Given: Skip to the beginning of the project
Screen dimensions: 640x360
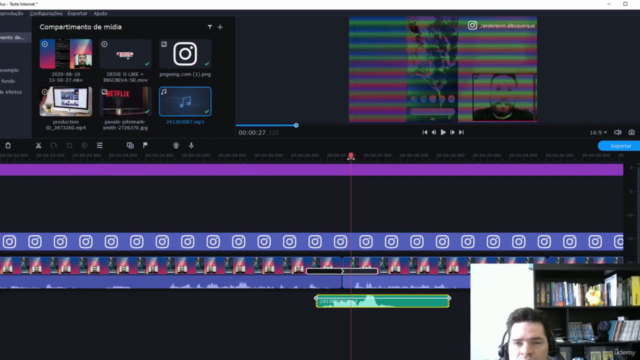Looking at the screenshot, I should click(x=424, y=132).
